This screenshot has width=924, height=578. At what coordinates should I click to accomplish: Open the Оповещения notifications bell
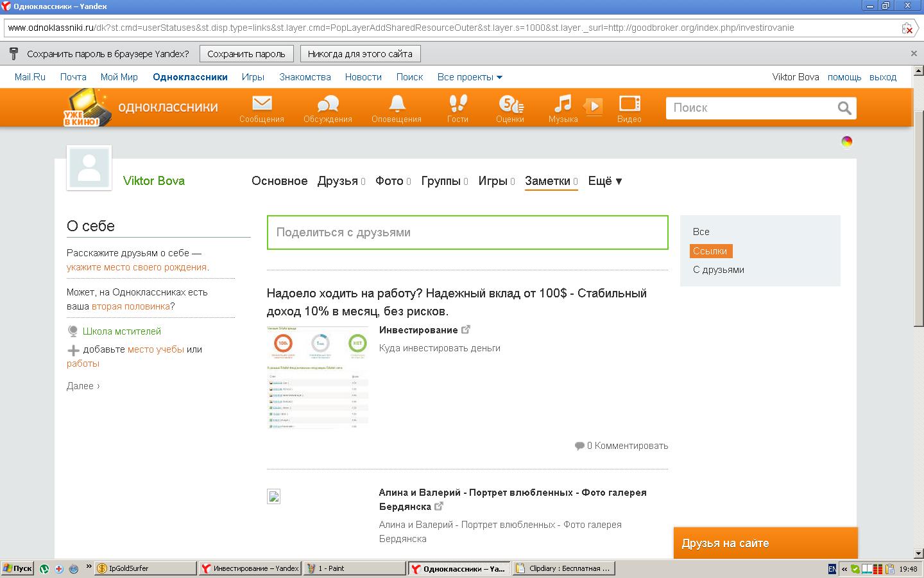397,108
